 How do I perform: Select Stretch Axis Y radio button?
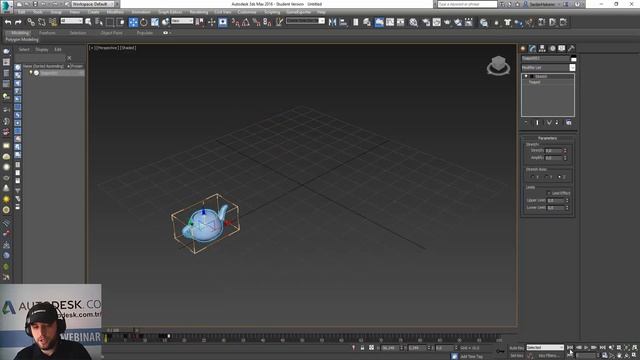tap(546, 177)
